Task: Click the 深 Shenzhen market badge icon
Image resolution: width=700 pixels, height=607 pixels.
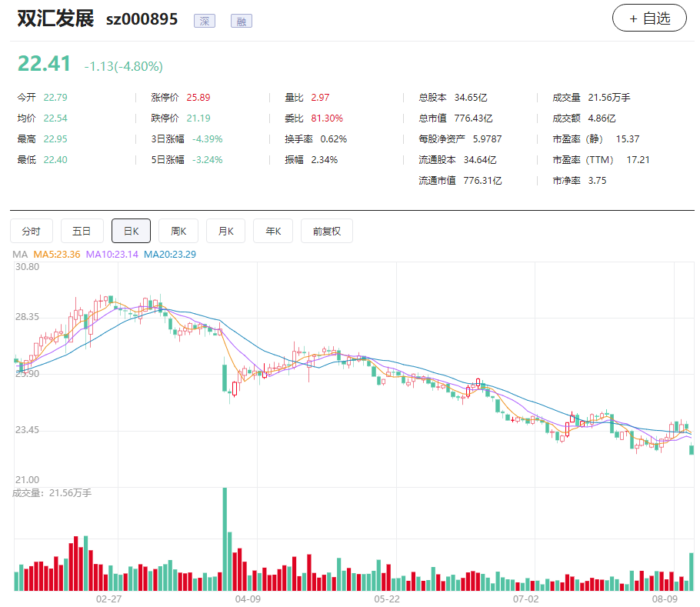Action: [x=205, y=21]
